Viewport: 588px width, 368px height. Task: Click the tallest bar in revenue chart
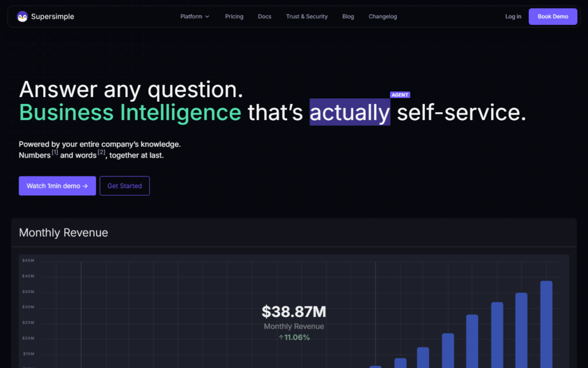point(546,324)
